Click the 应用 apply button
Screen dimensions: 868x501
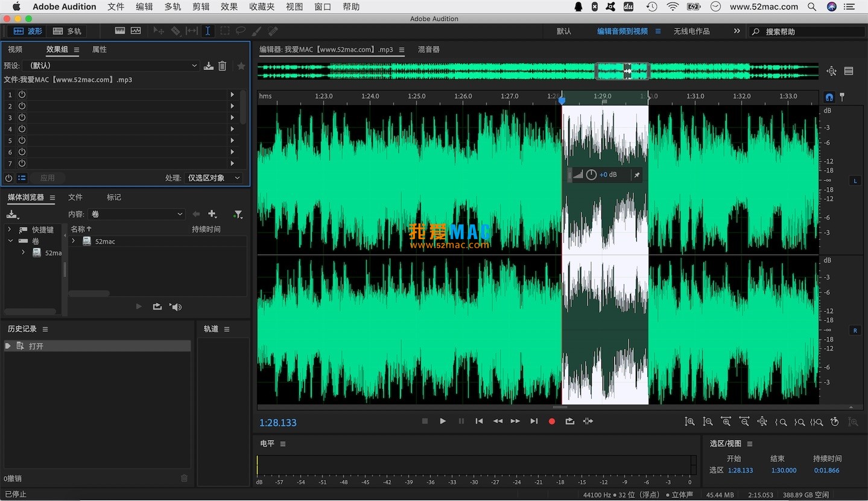point(47,178)
